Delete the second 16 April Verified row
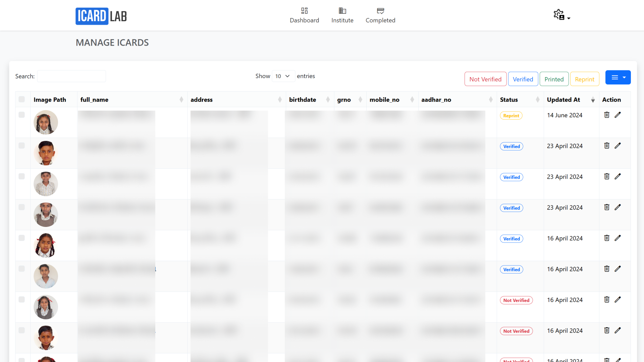 tap(607, 269)
